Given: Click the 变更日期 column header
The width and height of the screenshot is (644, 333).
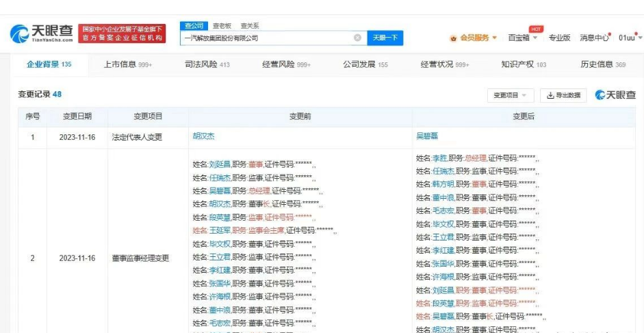Looking at the screenshot, I should [x=77, y=116].
